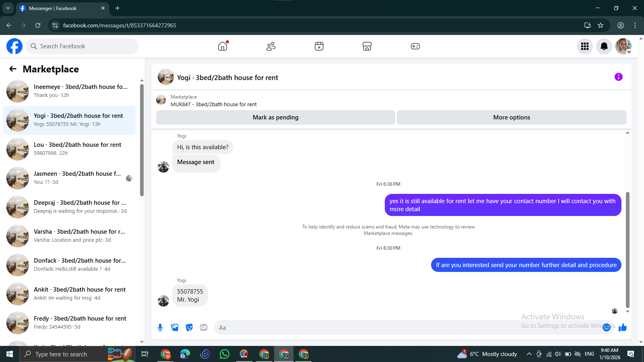Click install app icon in address bar

[588, 25]
